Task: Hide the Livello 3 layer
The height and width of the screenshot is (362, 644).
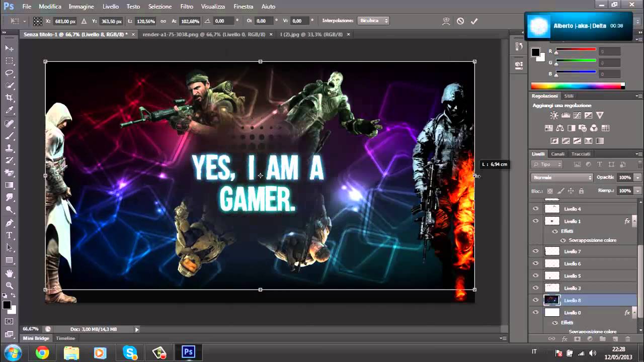Action: click(535, 288)
